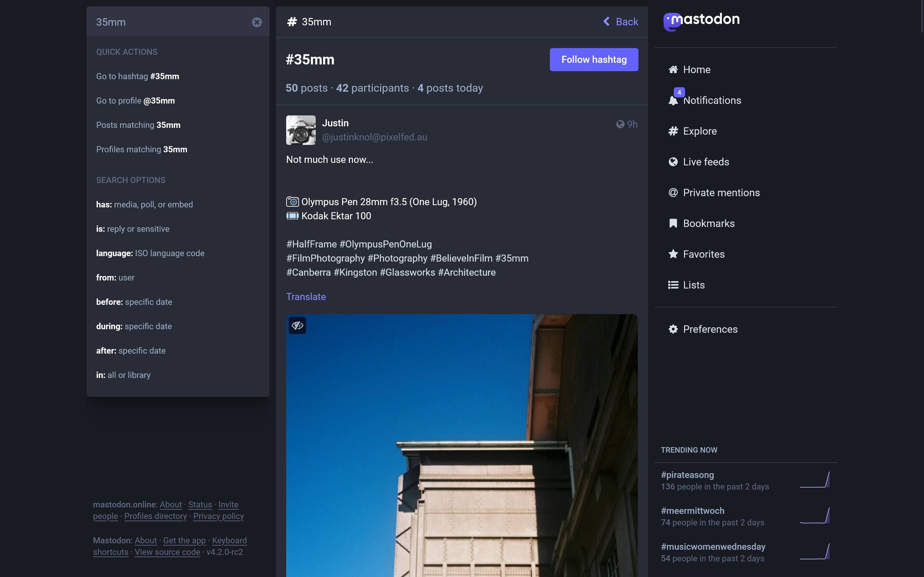The image size is (924, 577).
Task: Open Justin's avatar thumbnail
Action: [301, 130]
